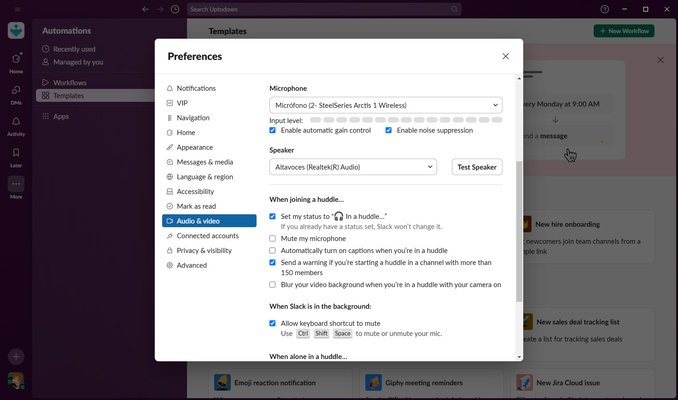Open Home preferences section

pos(209,132)
